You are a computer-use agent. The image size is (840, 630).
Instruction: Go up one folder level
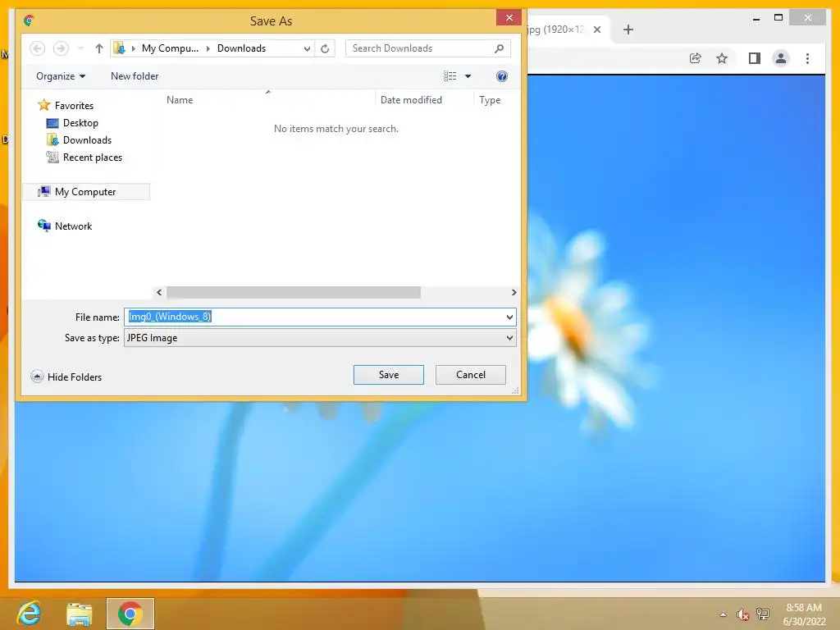(98, 48)
